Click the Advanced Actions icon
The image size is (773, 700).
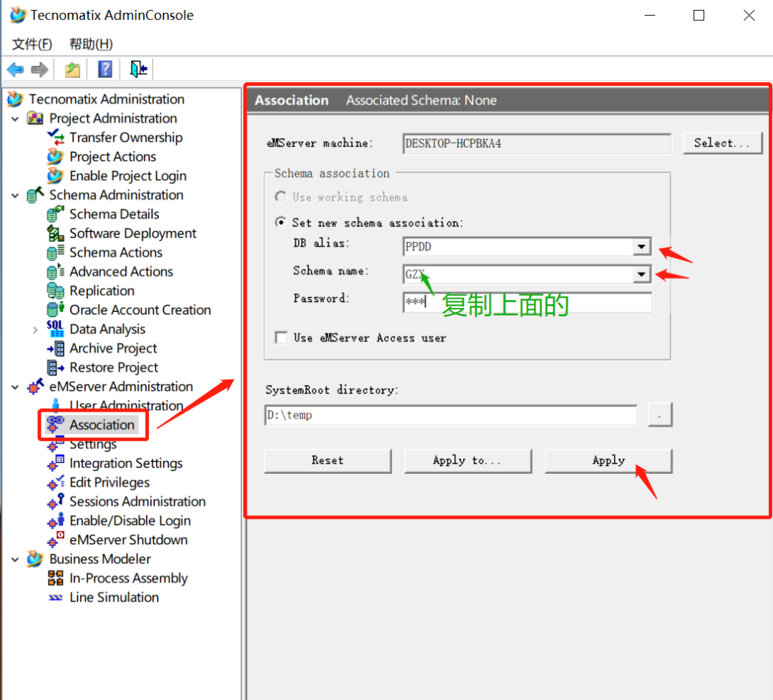point(55,271)
